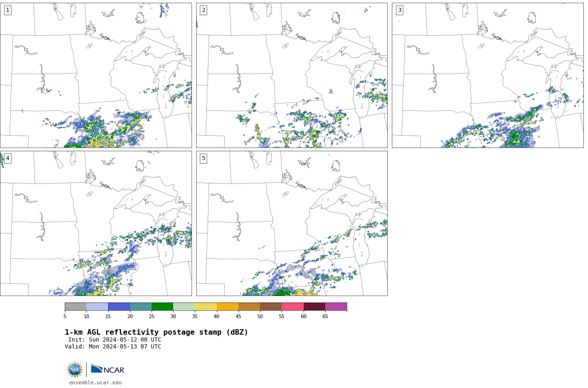The height and width of the screenshot is (388, 588).
Task: Open ensemble member 4 reflectivity map
Action: click(x=96, y=223)
